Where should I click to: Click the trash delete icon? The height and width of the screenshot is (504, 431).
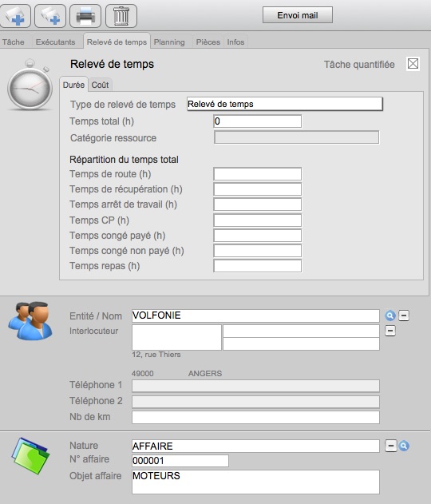121,15
